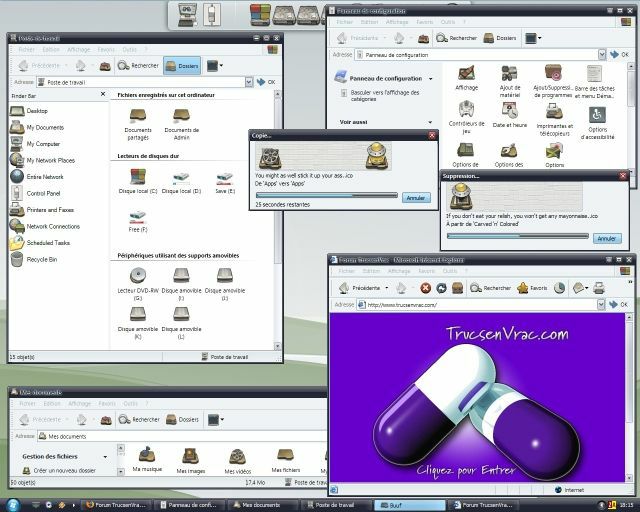Click the Refresh icon in Internet Explorer
The image size is (640, 512).
[x=441, y=288]
